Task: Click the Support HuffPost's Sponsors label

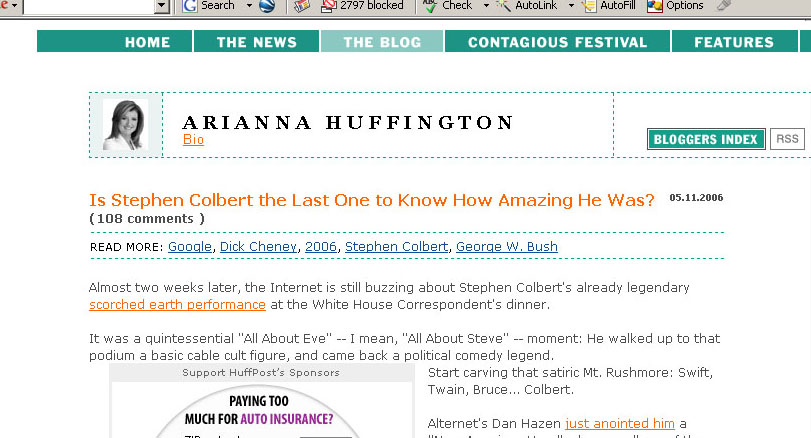Action: pyautogui.click(x=261, y=373)
